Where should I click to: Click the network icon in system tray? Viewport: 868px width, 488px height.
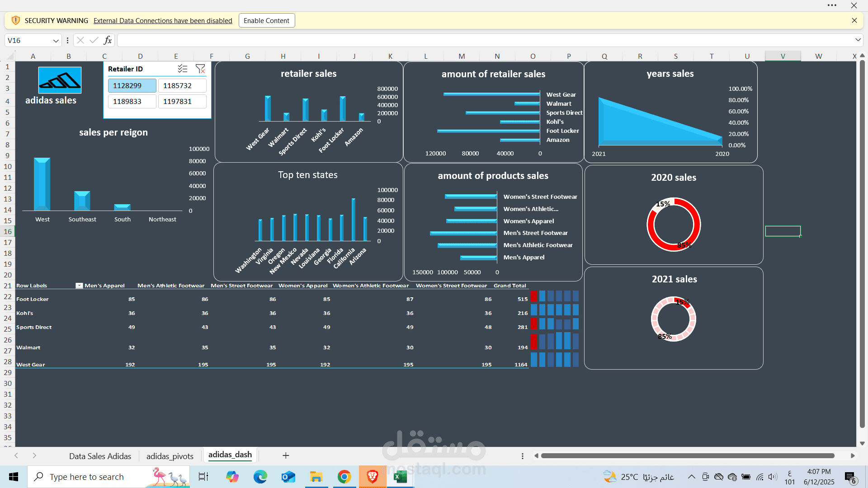coord(760,477)
